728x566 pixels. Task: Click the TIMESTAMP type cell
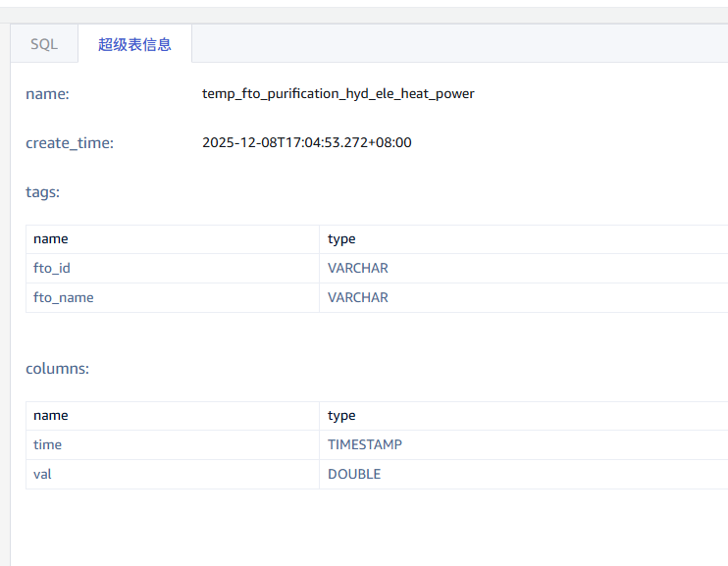[x=365, y=444]
